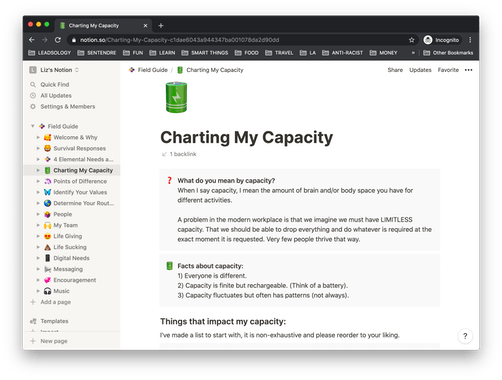Collapse the Field Guide tree
The height and width of the screenshot is (380, 502).
tap(33, 126)
